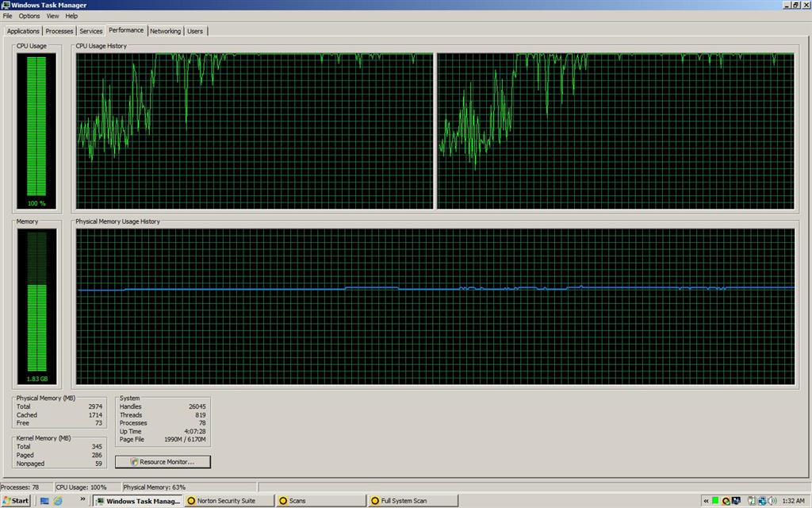
Task: Click the System Processes value 78
Action: 202,423
